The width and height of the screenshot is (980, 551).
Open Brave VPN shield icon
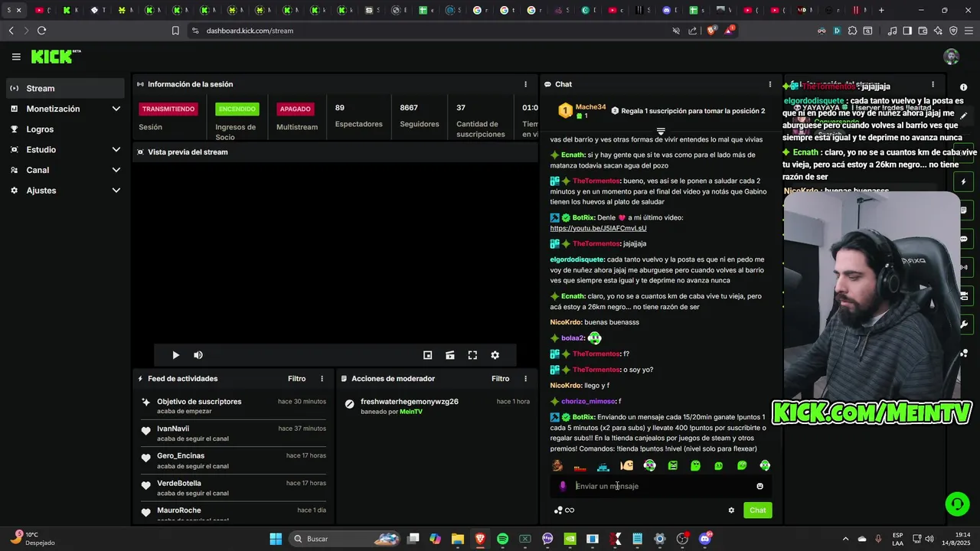coord(953,31)
